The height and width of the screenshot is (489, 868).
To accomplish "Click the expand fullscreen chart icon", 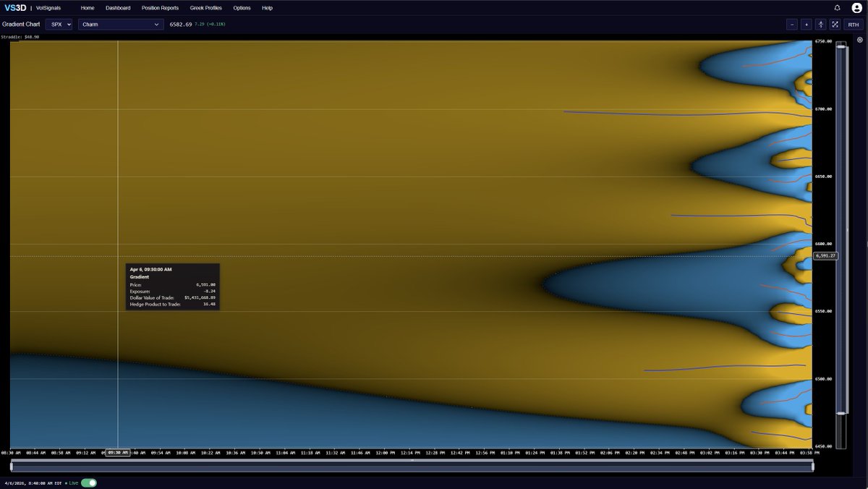I will point(834,24).
